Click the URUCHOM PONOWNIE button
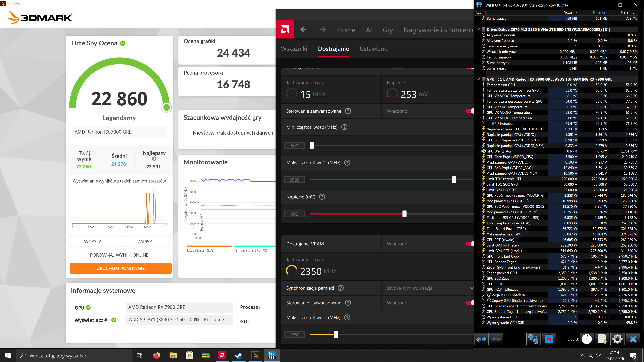Viewport: 644px width, 362px height. coord(121,268)
